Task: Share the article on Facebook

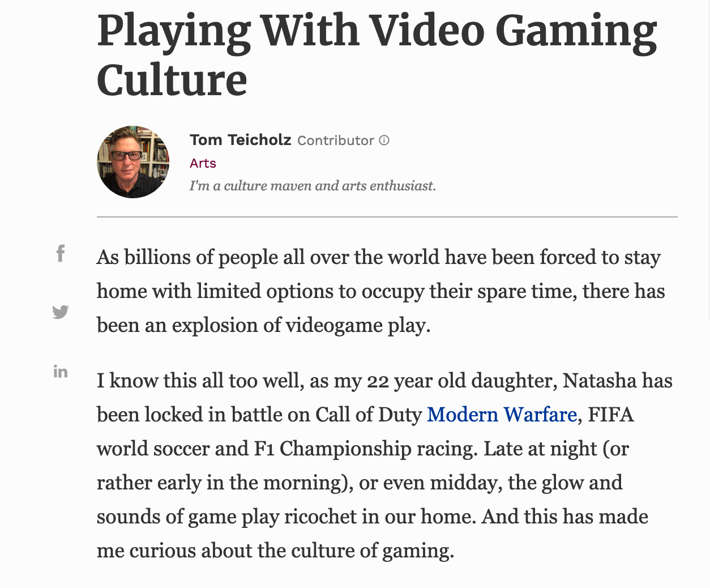Action: pos(61,253)
